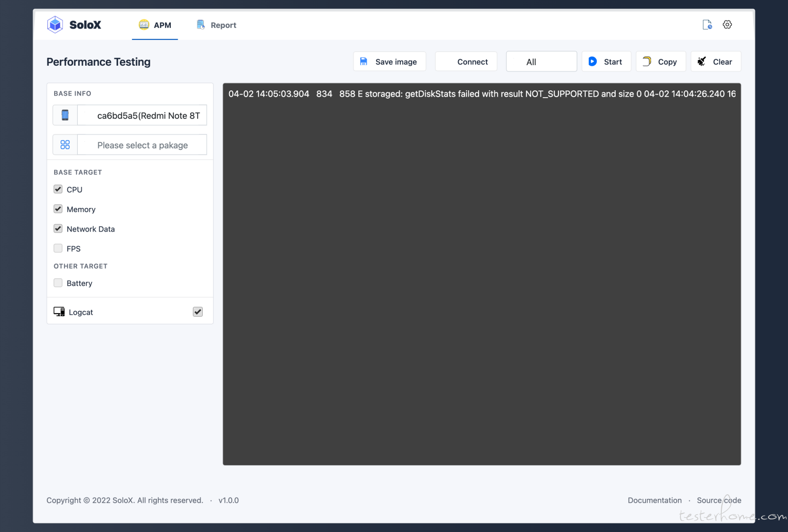Screen dimensions: 788x532
Task: Open the Documentation link
Action: pyautogui.click(x=655, y=500)
